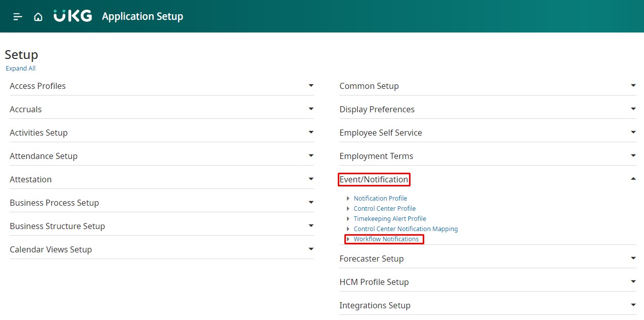Expand the Common Setup dropdown arrow

coord(633,86)
